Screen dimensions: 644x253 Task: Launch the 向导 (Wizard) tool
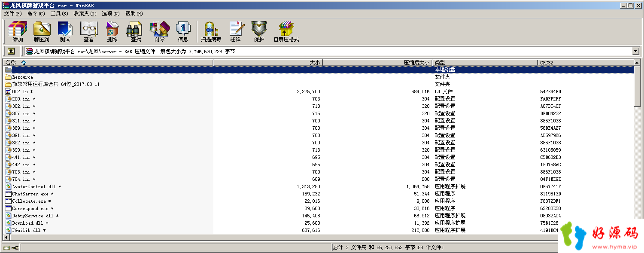click(x=159, y=32)
